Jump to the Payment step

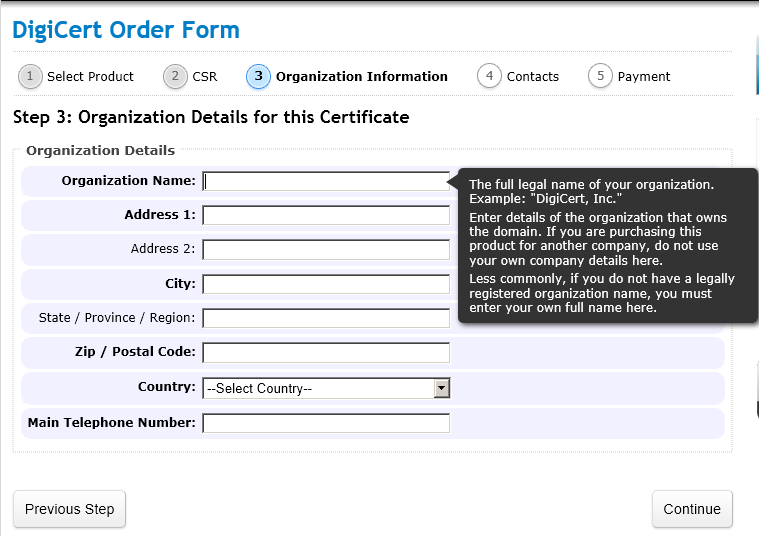point(644,76)
